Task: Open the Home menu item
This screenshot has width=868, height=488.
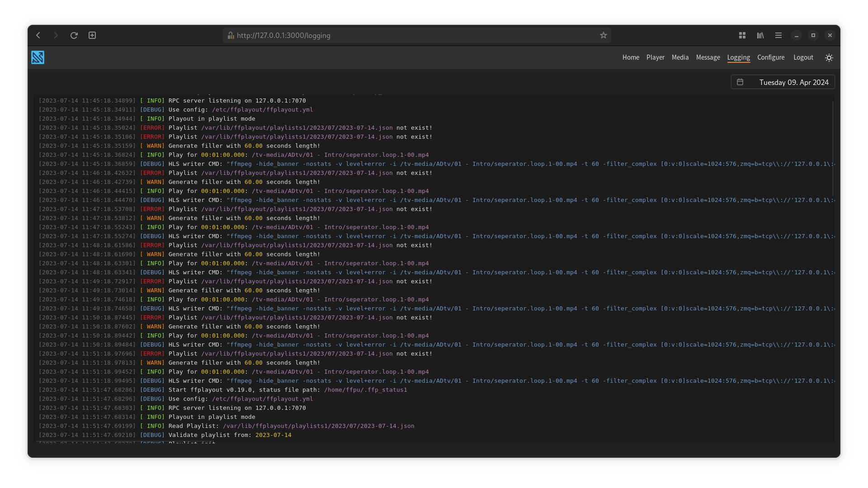Action: click(x=631, y=57)
